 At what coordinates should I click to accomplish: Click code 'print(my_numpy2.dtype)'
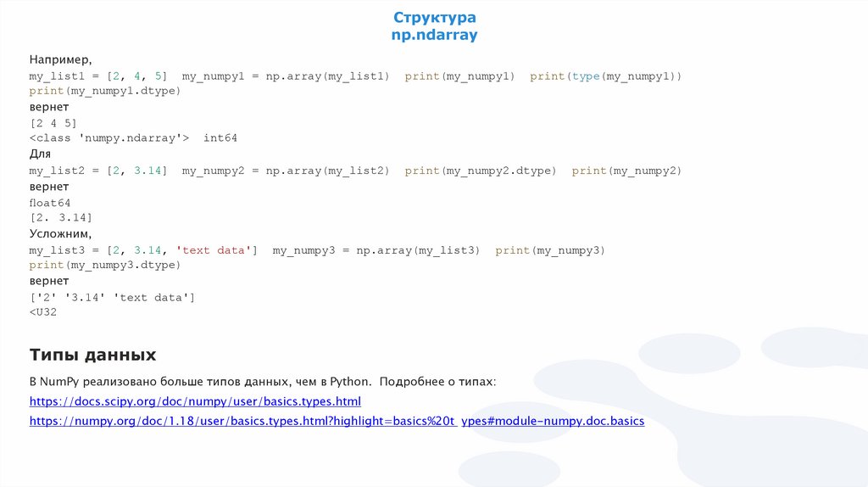481,171
